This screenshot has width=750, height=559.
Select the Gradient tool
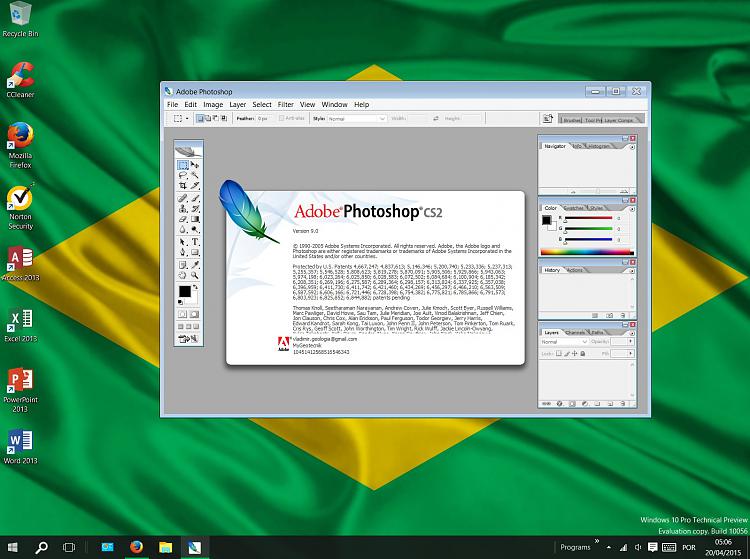coord(194,219)
